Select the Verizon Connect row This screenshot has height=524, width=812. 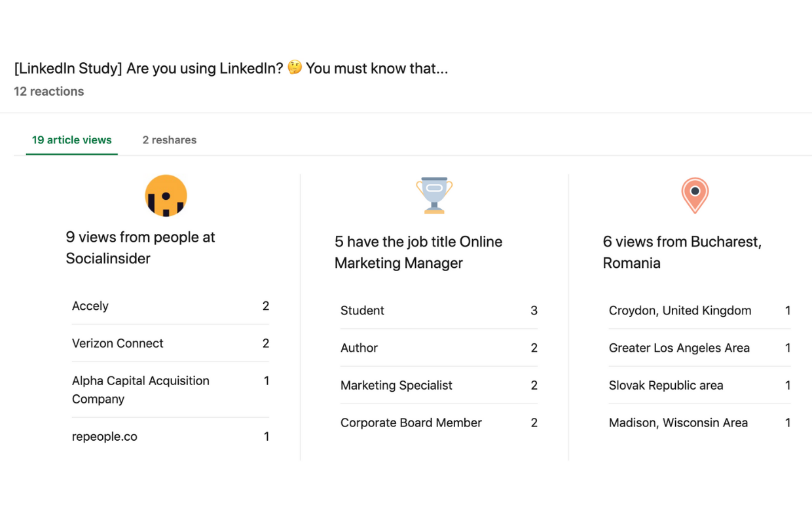(x=170, y=343)
